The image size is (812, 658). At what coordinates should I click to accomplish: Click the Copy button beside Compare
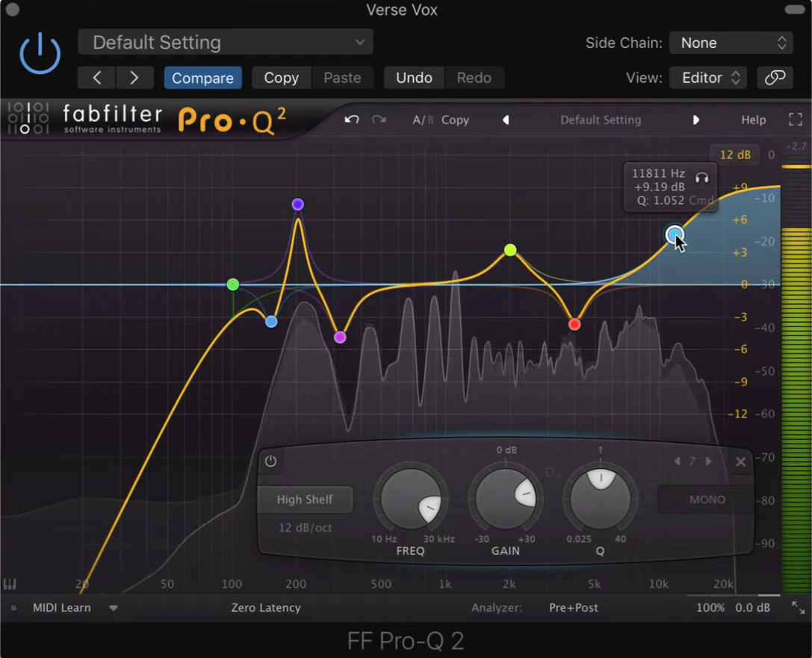pyautogui.click(x=281, y=78)
